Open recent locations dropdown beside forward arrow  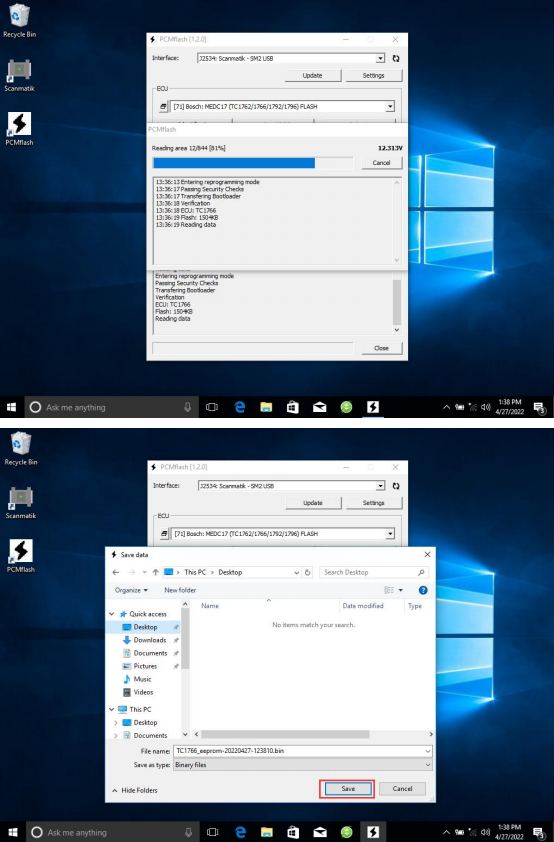(x=144, y=572)
